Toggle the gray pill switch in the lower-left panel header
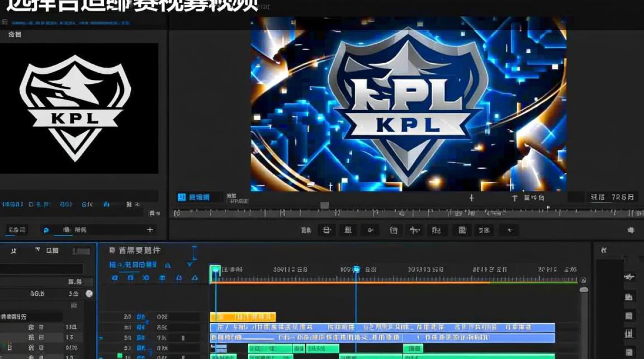This screenshot has width=644, height=359. (x=81, y=251)
